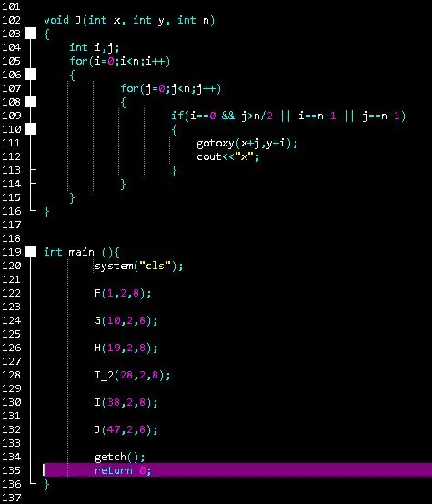
Task: Click closing brace on line 116
Action: click(46, 211)
